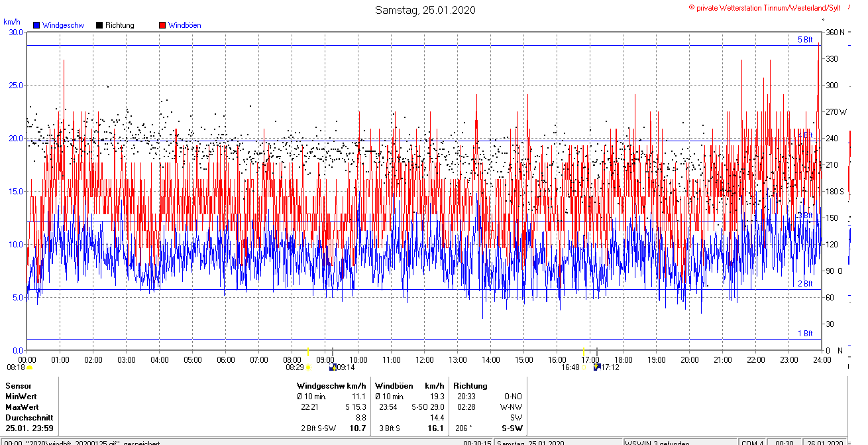Viewport: 868px width, 445px height.
Task: Click the 00:30:15 status bar time
Action: pos(477,442)
